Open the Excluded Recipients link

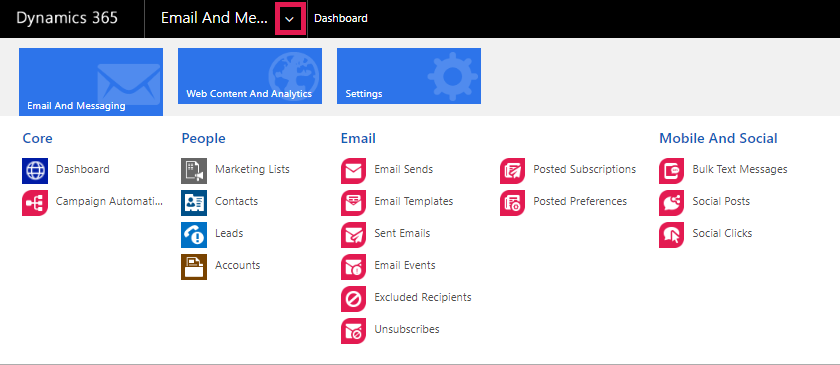click(423, 297)
